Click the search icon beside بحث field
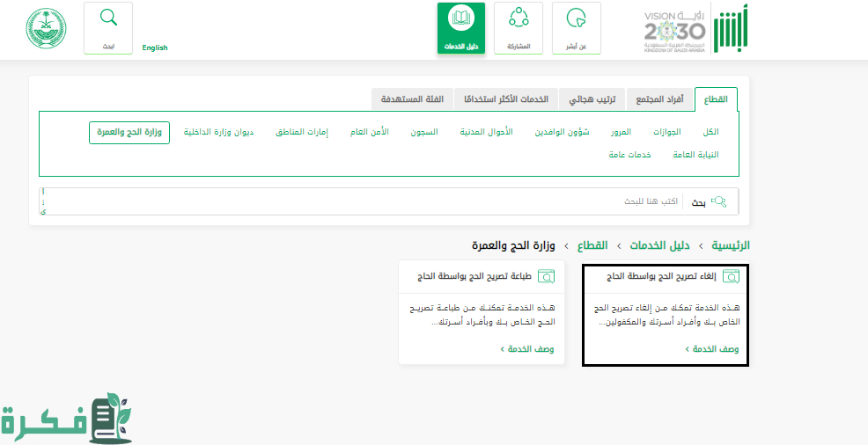Viewport: 868px width, 445px height. (x=718, y=201)
